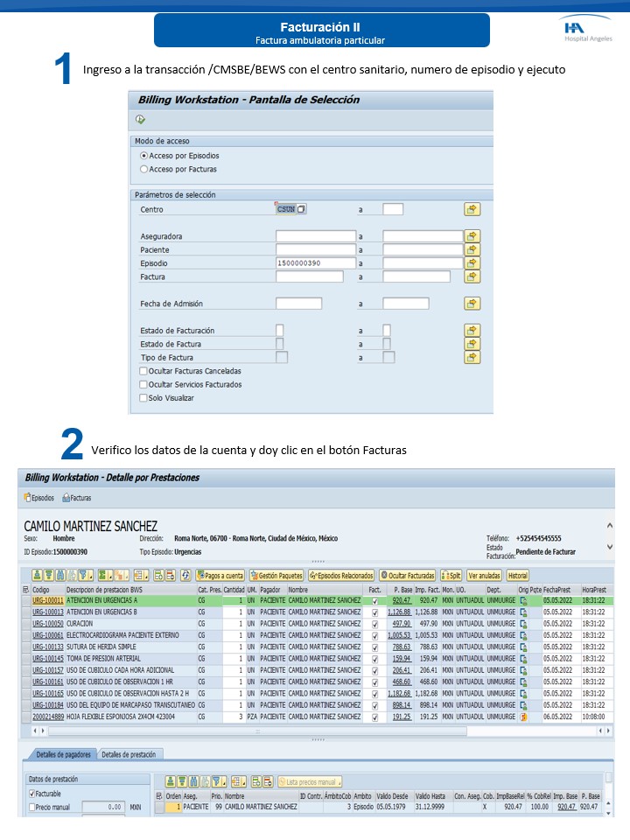This screenshot has width=630, height=840.
Task: Toggle the Facturable checkbox
Action: (32, 794)
